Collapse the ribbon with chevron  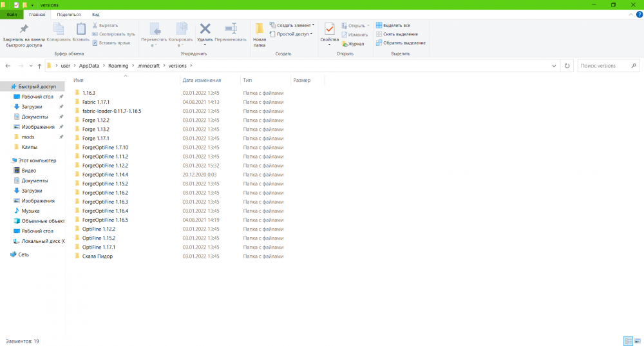click(631, 14)
